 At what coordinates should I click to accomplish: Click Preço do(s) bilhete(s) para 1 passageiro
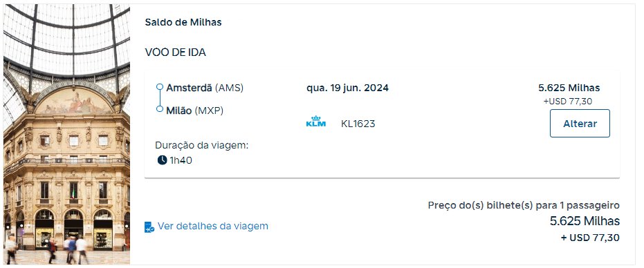524,205
